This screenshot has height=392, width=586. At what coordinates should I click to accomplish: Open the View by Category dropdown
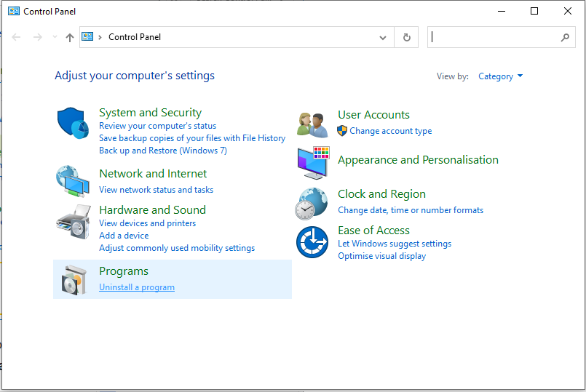[500, 76]
